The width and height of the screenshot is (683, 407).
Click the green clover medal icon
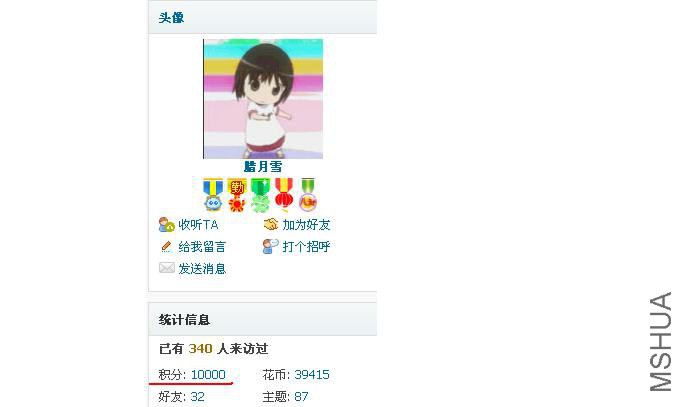click(260, 195)
